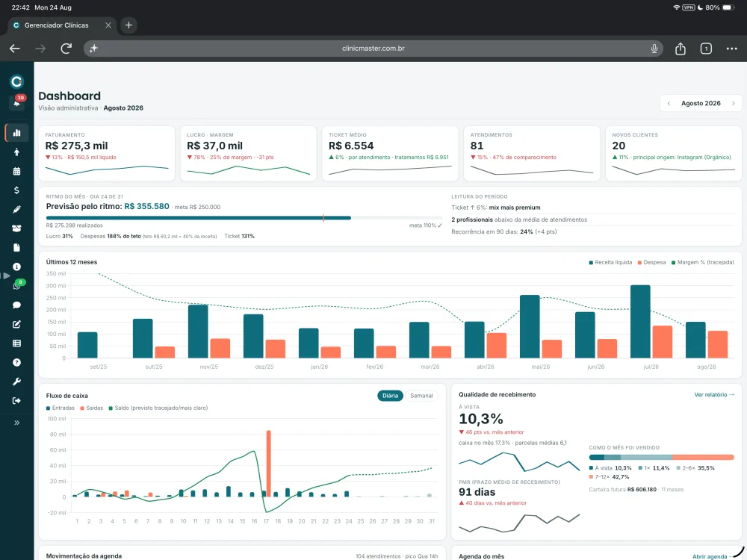747x560 pixels.
Task: Click battery 80% indicator in status bar
Action: tap(720, 7)
